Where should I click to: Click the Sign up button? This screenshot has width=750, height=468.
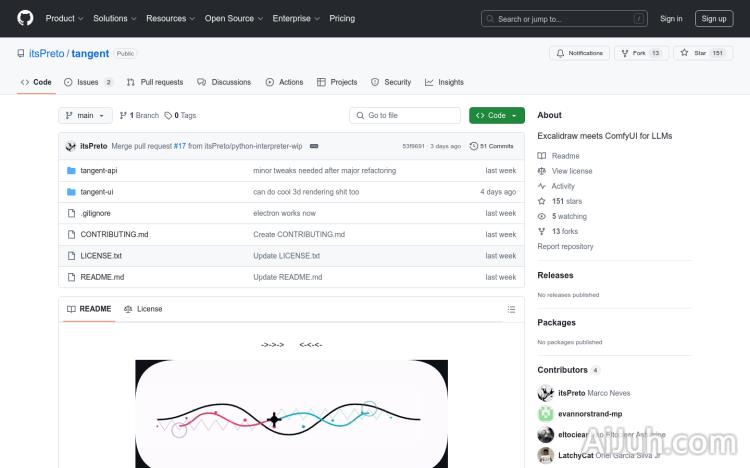[x=714, y=18]
